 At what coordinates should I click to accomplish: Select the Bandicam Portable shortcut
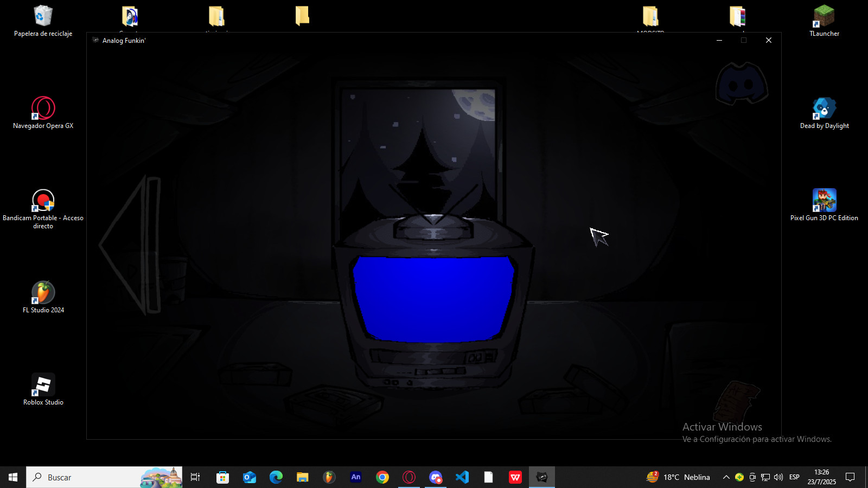(x=43, y=201)
